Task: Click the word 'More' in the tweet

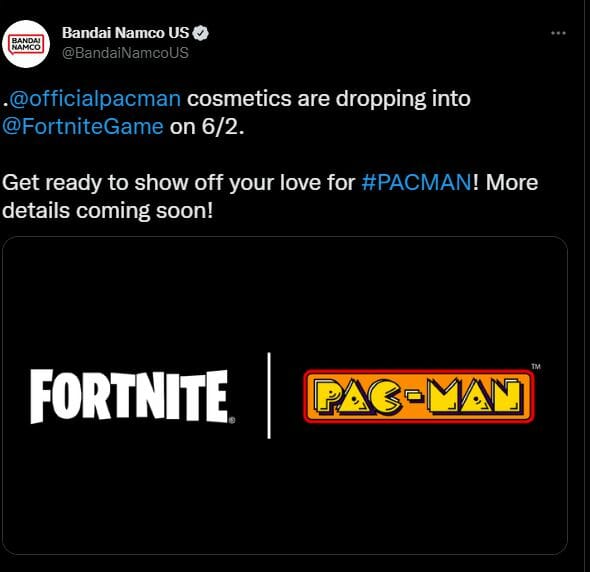Action: [512, 183]
